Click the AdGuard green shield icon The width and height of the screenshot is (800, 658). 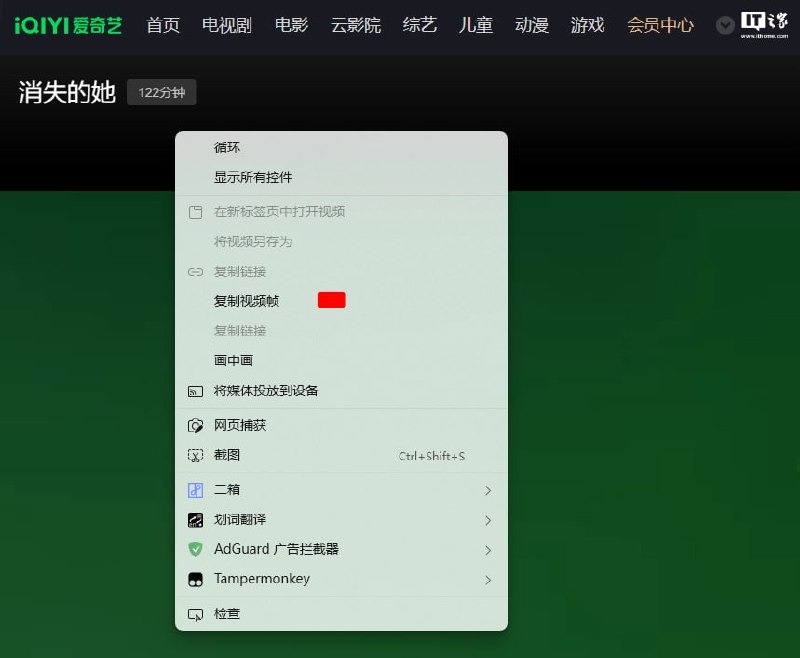[x=196, y=550]
